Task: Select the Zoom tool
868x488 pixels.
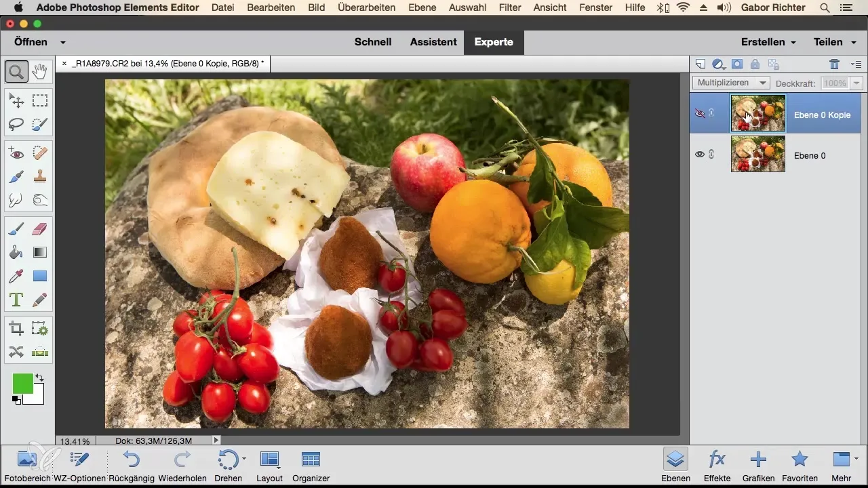Action: tap(16, 70)
